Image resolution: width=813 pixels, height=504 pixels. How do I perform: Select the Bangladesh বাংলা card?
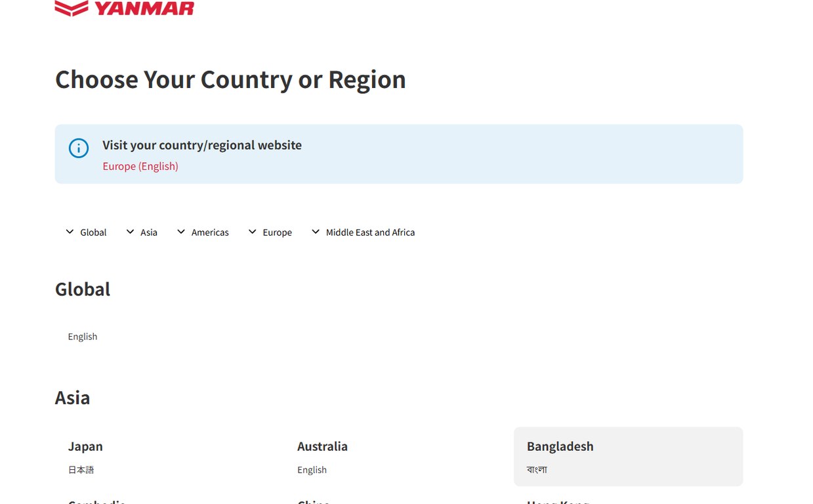pyautogui.click(x=628, y=457)
